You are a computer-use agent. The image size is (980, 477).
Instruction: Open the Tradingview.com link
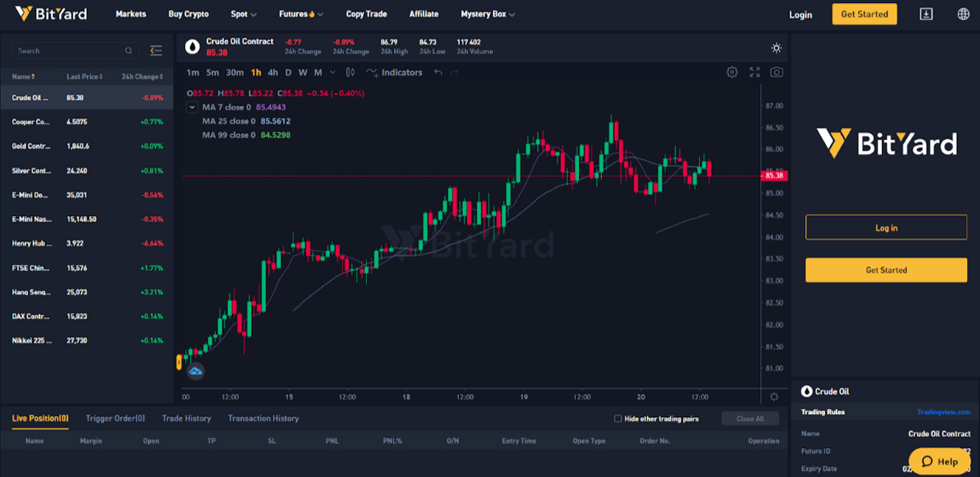coord(943,412)
